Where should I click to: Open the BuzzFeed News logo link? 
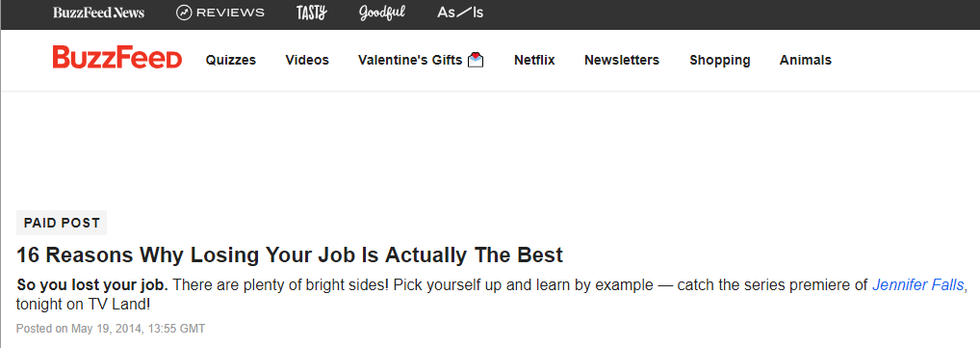pos(99,13)
